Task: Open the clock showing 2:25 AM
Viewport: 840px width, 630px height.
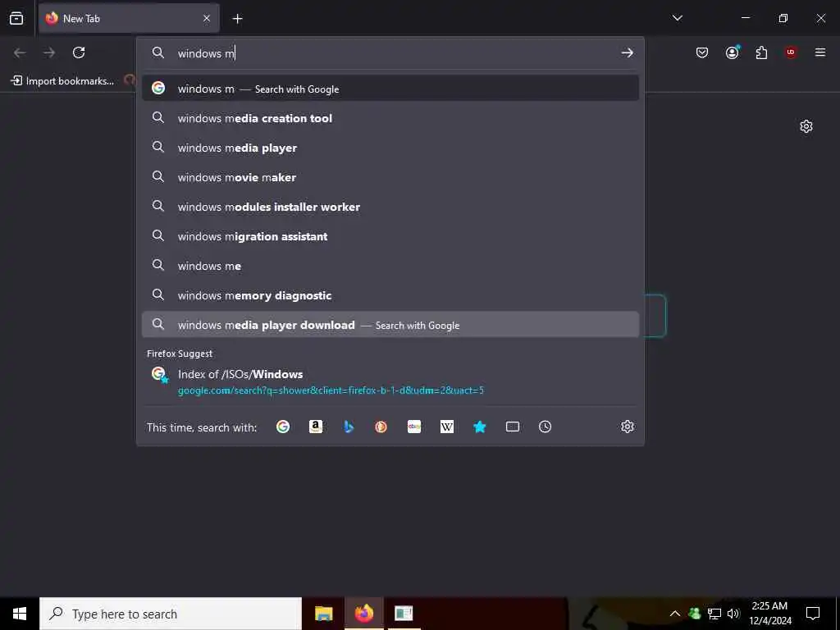Action: (770, 614)
